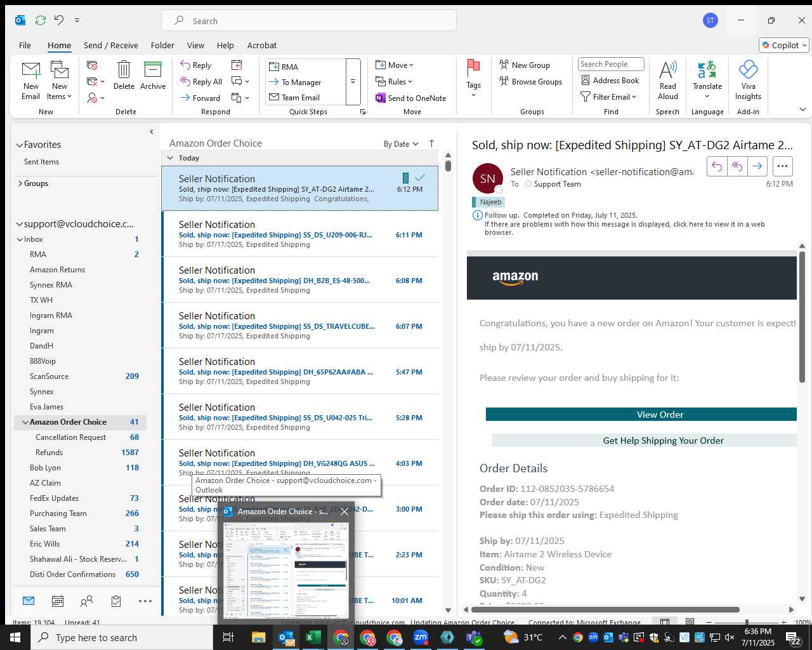Click Forward icon in reading pane header
812x650 pixels.
click(757, 166)
